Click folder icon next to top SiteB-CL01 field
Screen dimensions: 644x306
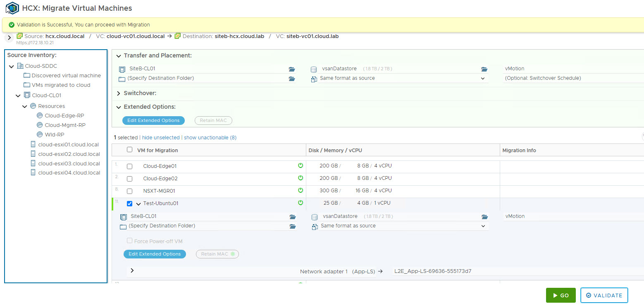tap(292, 69)
